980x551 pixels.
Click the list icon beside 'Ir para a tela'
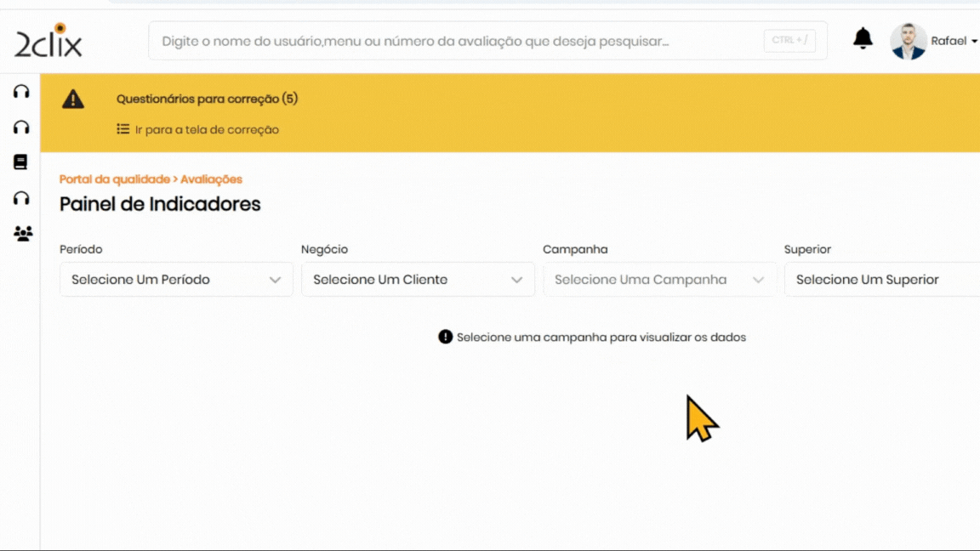point(123,129)
